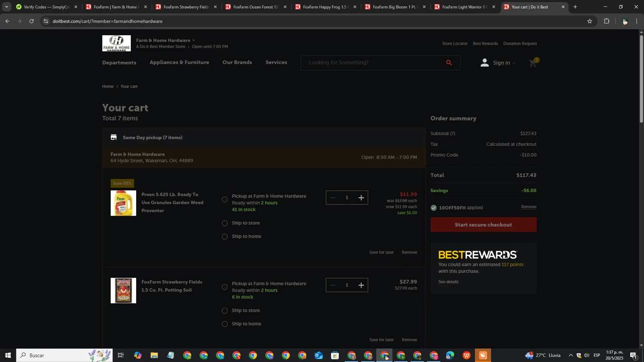Open the Chrome menu three-dot icon
Image resolution: width=644 pixels, height=362 pixels.
pyautogui.click(x=637, y=21)
